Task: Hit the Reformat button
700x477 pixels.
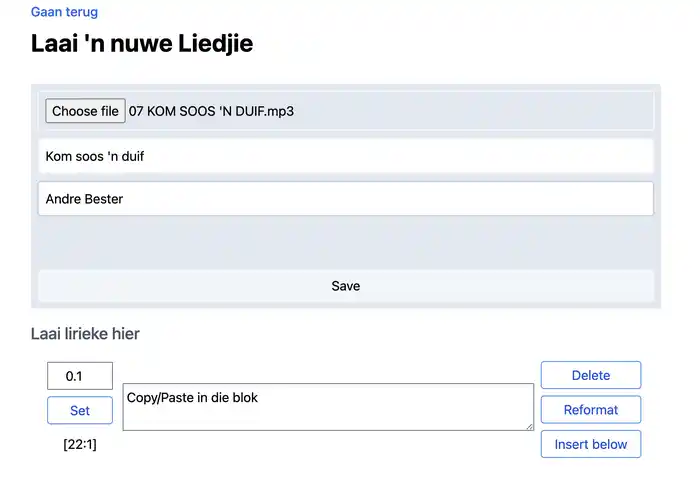Action: [x=590, y=410]
